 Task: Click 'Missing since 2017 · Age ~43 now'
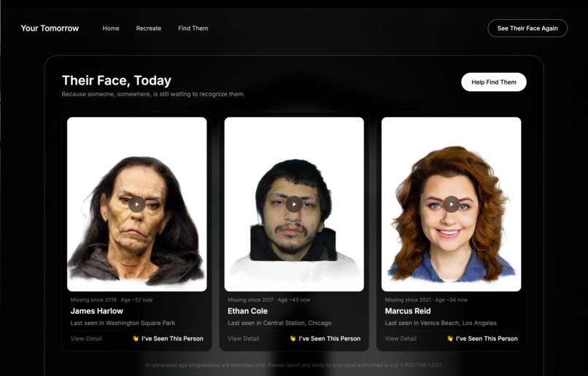pos(268,299)
